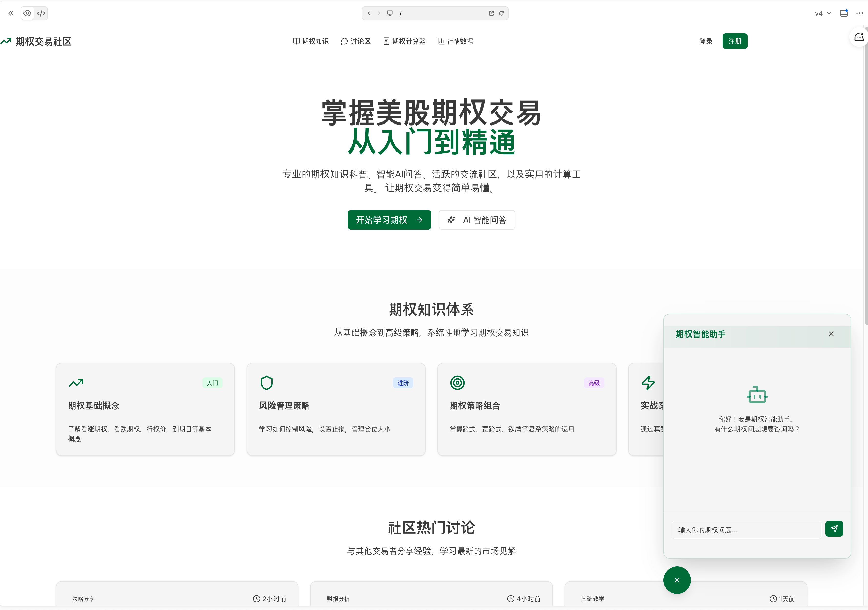Screen dimensions: 868x610
Task: Switch to preview eye view
Action: pos(28,13)
